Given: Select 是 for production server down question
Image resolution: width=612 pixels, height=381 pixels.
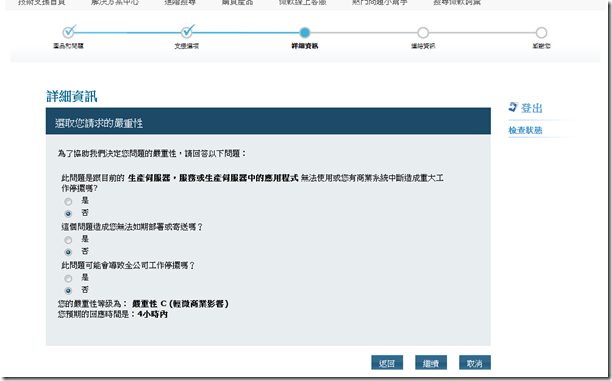Looking at the screenshot, I should click(x=68, y=201).
